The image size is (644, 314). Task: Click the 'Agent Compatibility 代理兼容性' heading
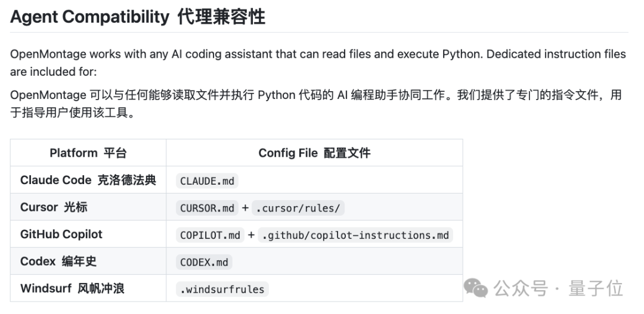(138, 17)
